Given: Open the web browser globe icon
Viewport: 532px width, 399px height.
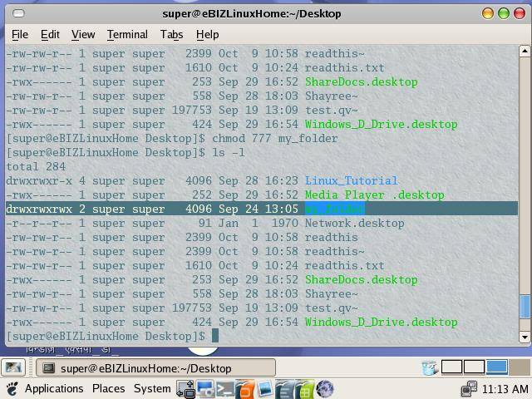Looking at the screenshot, I should tap(324, 388).
